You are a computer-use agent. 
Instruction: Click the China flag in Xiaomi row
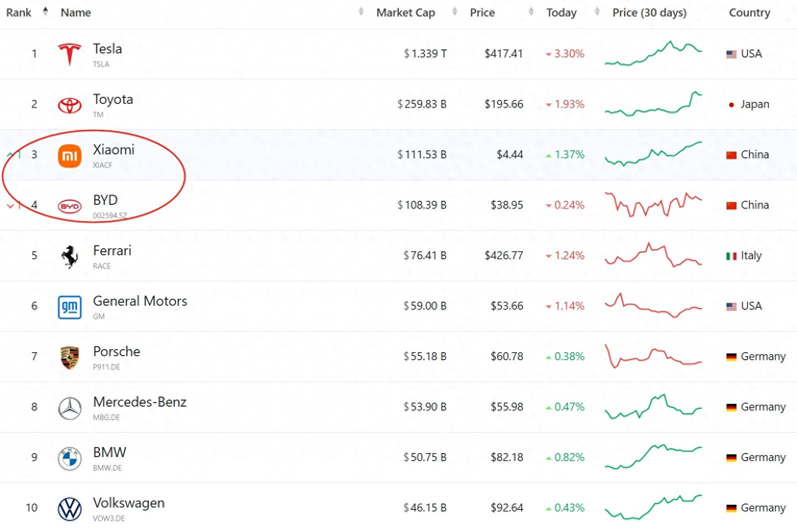(731, 155)
